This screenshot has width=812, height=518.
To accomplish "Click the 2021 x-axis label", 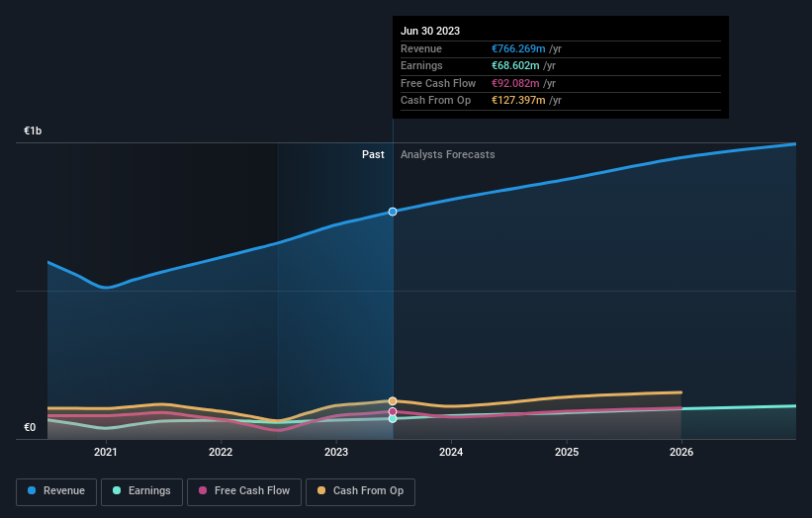I will (106, 452).
